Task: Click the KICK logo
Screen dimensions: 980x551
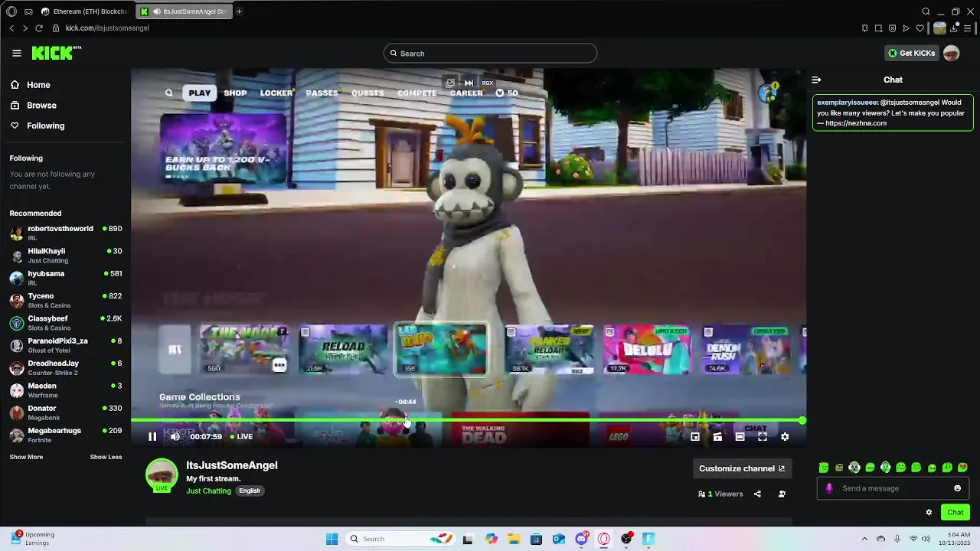Action: pos(56,53)
